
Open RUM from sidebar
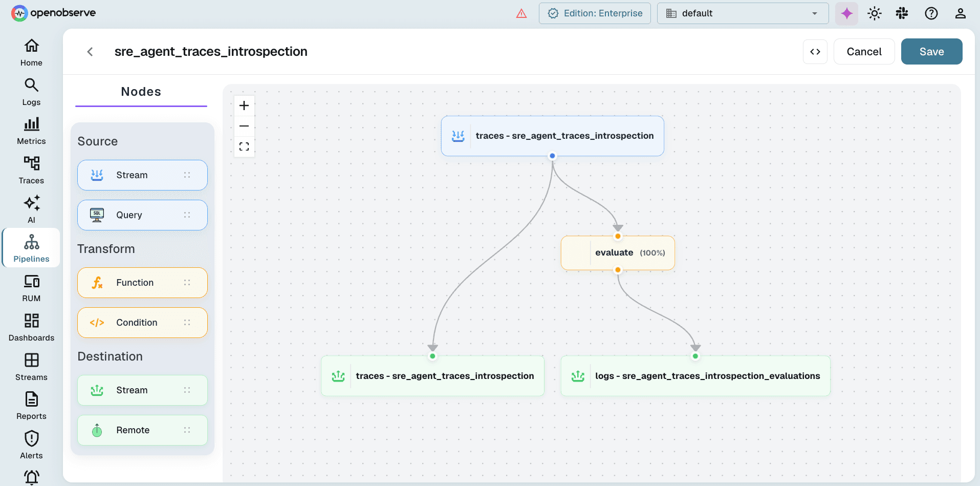31,288
